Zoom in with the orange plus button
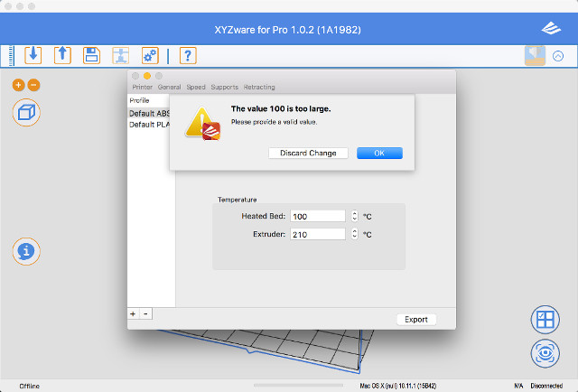Image resolution: width=578 pixels, height=392 pixels. pos(18,85)
